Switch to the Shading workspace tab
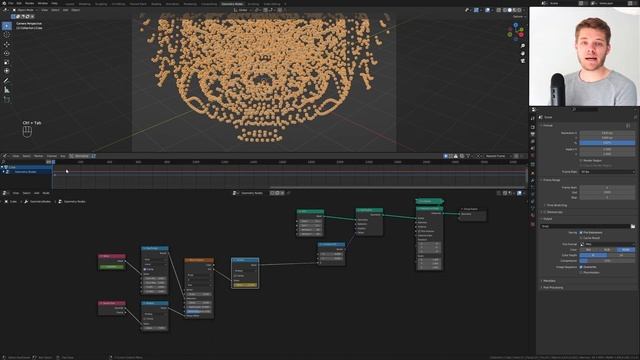640x360 pixels. click(x=156, y=4)
